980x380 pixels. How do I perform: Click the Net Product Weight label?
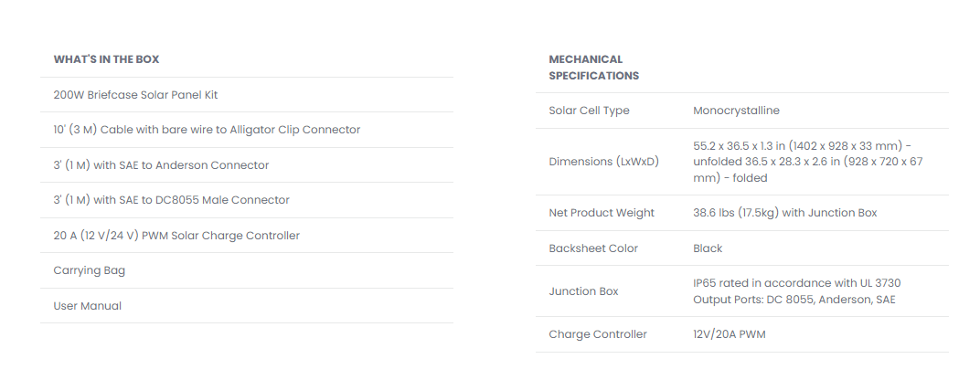tap(602, 213)
